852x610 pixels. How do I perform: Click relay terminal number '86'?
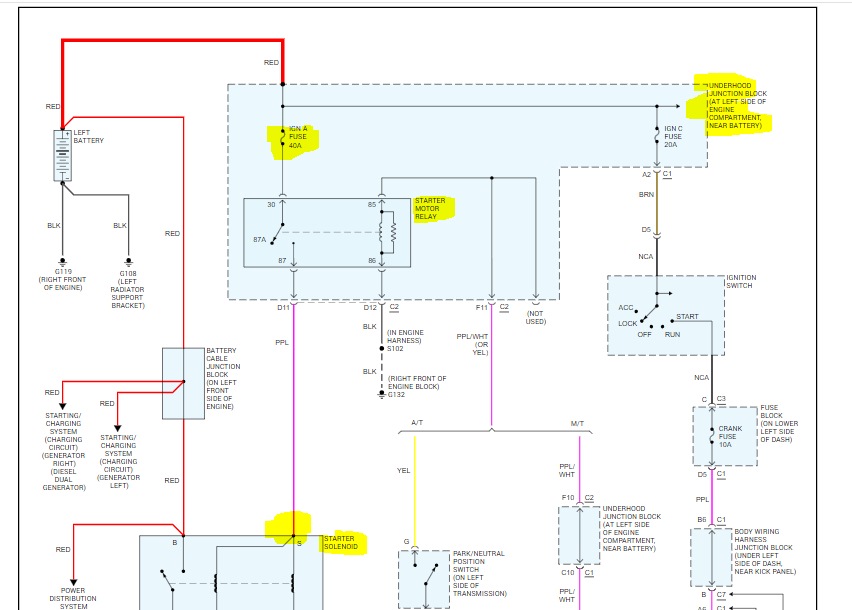click(x=372, y=261)
